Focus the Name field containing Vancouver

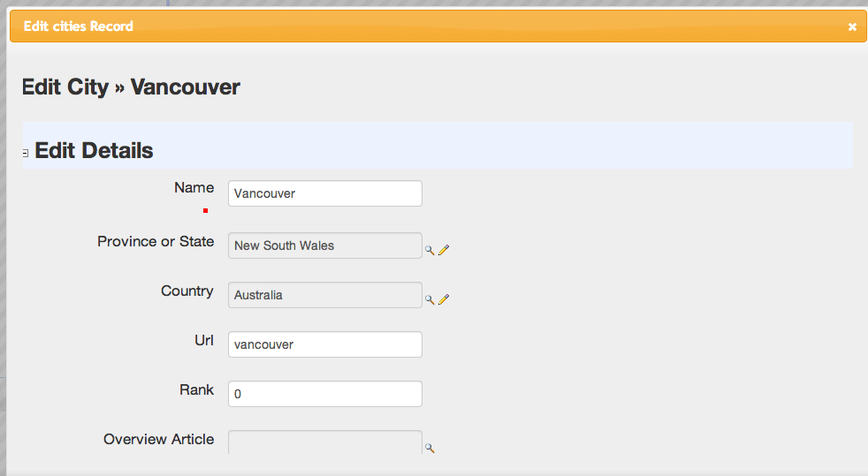tap(325, 193)
